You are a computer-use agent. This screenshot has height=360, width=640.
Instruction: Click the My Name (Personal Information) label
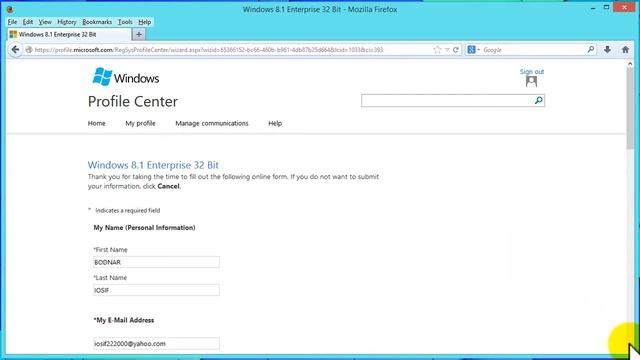pyautogui.click(x=144, y=228)
